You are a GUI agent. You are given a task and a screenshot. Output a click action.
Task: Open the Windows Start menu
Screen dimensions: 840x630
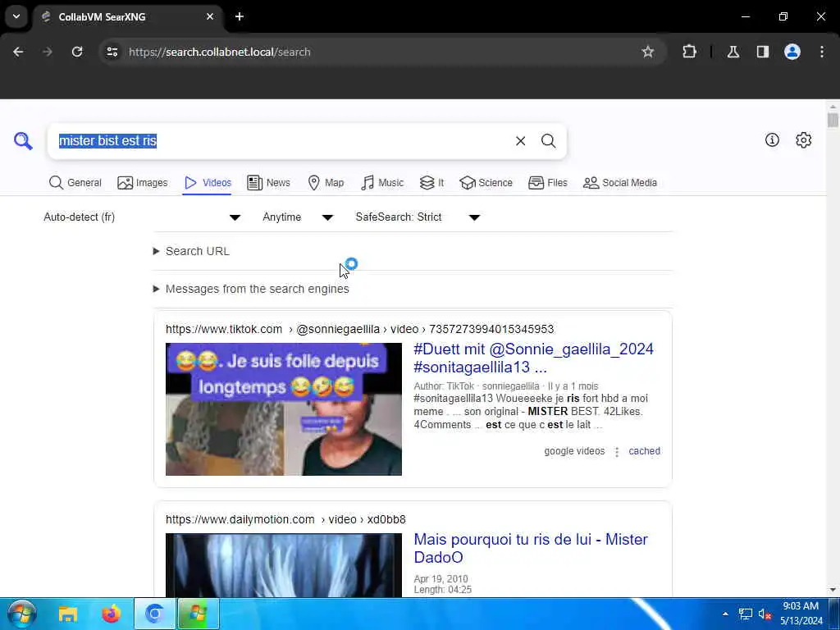click(x=22, y=614)
